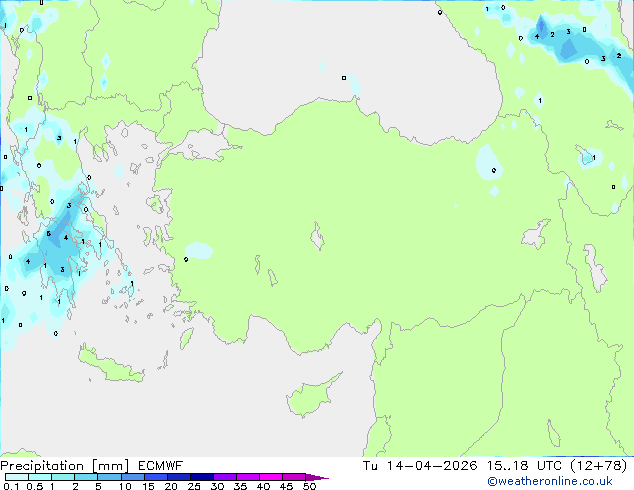The image size is (634, 490).
Task: Click the '10' legend scale label
Action: (x=125, y=486)
